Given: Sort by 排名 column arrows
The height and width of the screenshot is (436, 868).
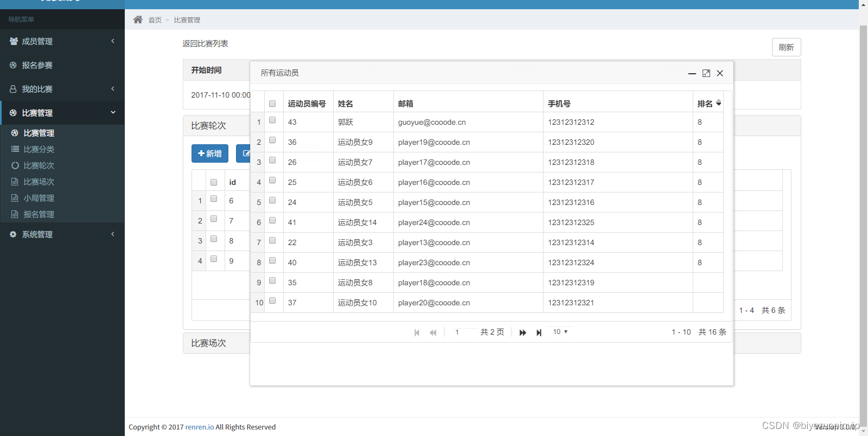Looking at the screenshot, I should 718,102.
